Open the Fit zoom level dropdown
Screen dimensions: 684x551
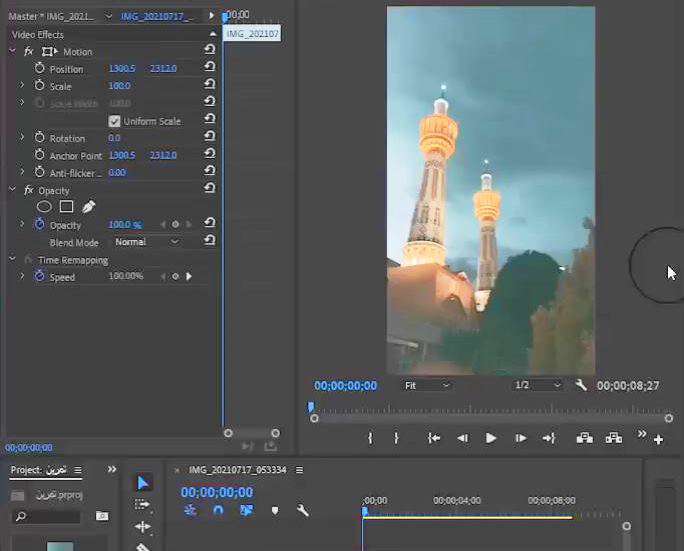(426, 385)
